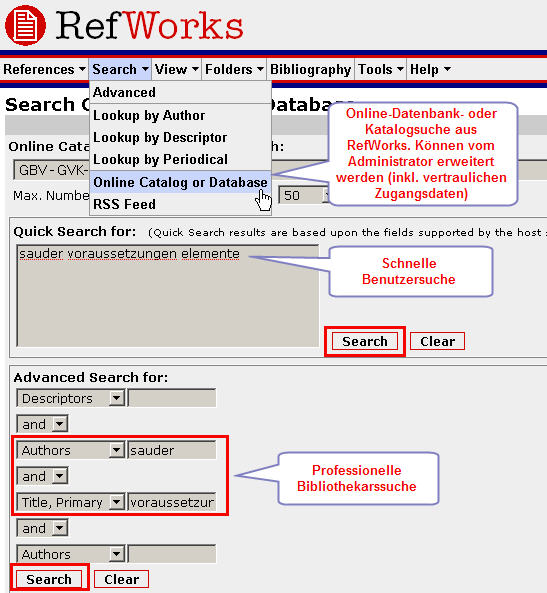547x593 pixels.
Task: Click the 'Advanced Search for:' heading text
Action: click(x=91, y=377)
